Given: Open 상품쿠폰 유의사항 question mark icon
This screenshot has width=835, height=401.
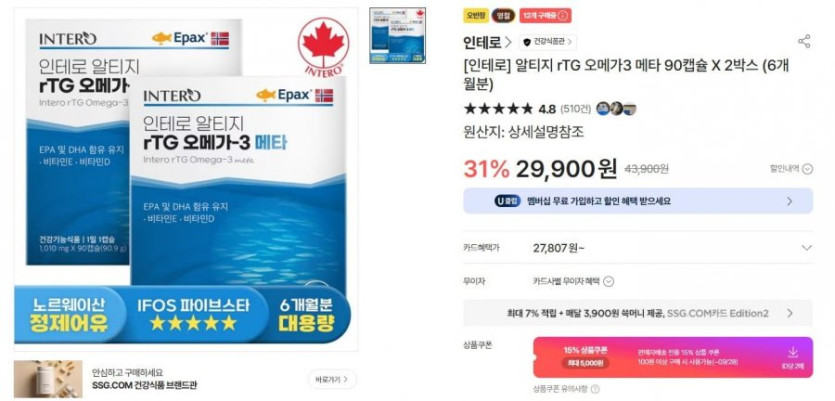Looking at the screenshot, I should [595, 389].
